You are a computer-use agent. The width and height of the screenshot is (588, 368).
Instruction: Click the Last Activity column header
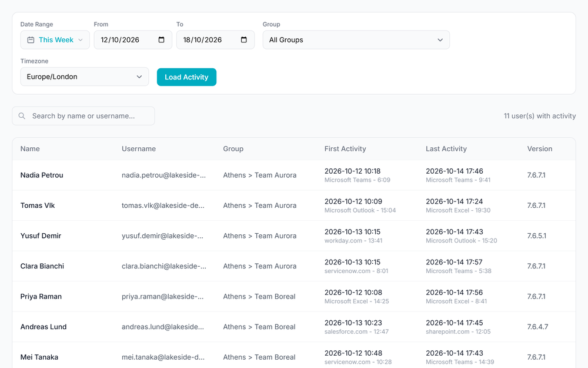(446, 149)
